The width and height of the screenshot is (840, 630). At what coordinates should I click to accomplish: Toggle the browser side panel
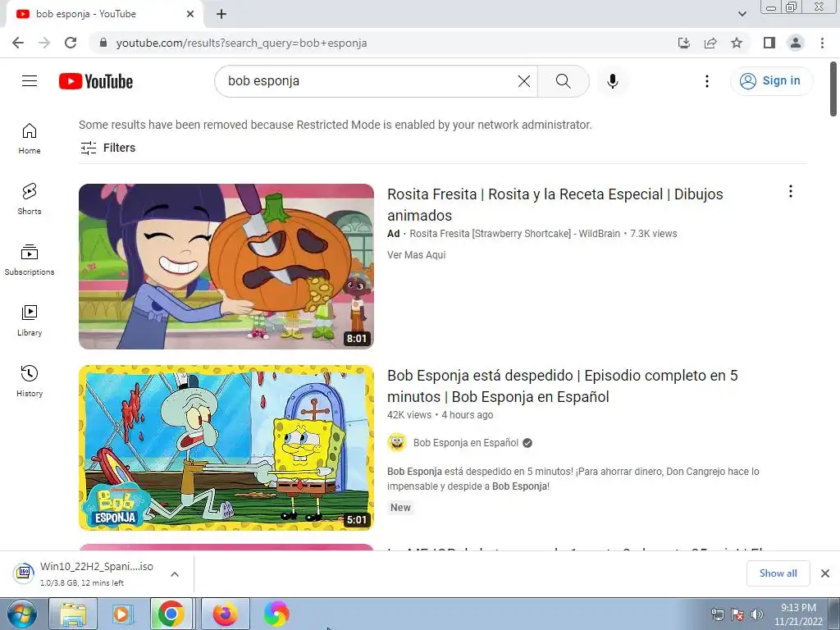click(x=769, y=43)
